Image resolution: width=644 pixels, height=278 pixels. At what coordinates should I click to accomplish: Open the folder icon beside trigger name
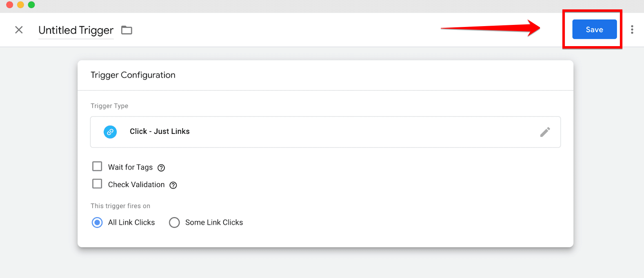127,30
